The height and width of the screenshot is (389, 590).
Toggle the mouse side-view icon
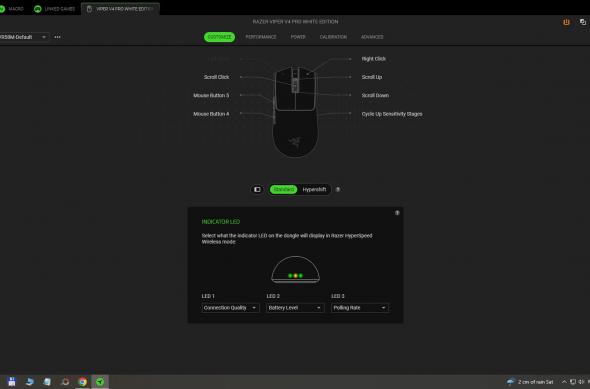(257, 190)
